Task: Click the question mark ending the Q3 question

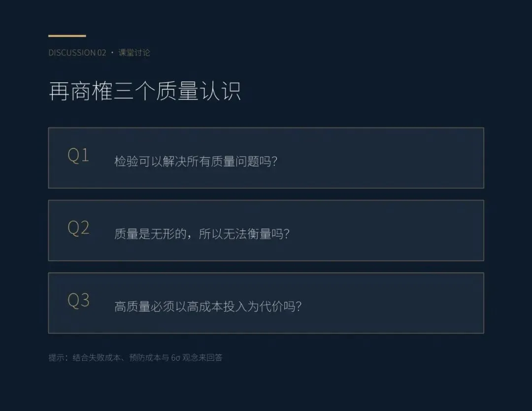Action: coord(299,307)
